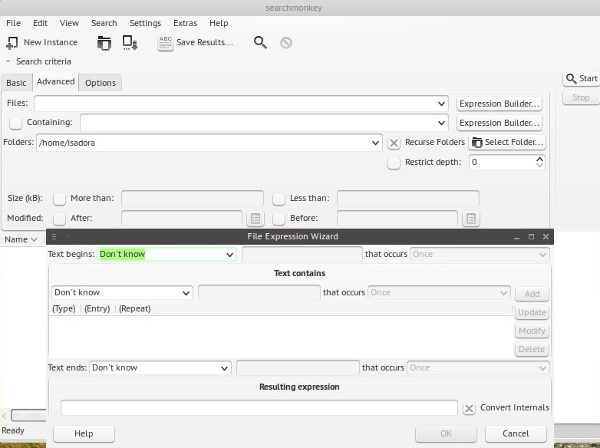Open the Settings menu
This screenshot has height=448, width=600.
145,23
